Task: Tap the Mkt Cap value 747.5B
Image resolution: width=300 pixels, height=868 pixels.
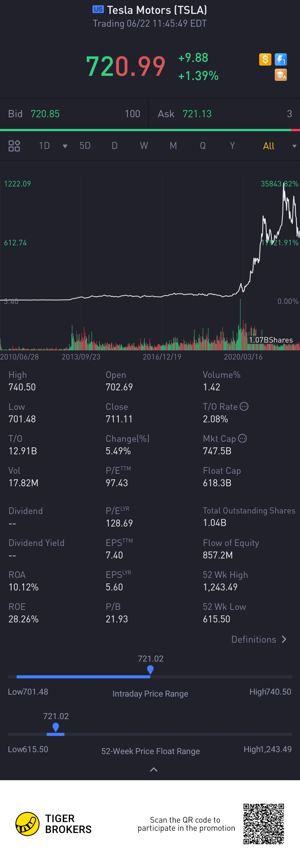Action: 217,451
